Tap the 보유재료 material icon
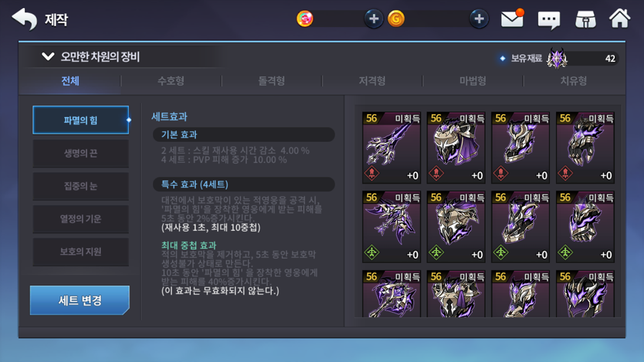644x362 pixels. pos(557,58)
